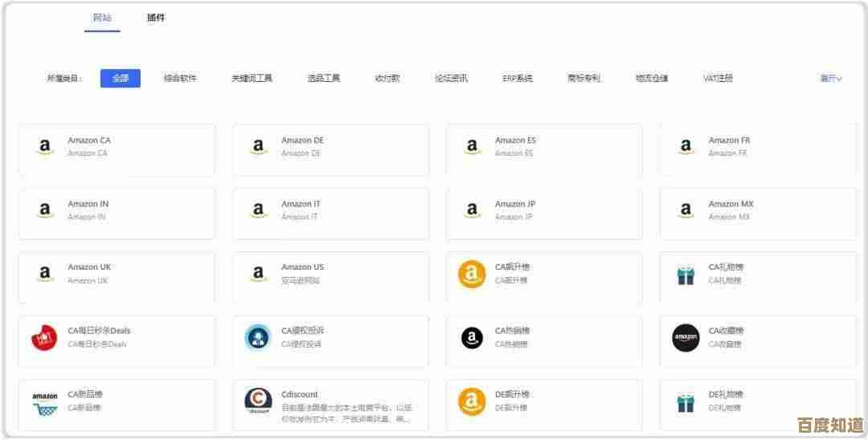Open the Amazon FR site card

coord(758,149)
